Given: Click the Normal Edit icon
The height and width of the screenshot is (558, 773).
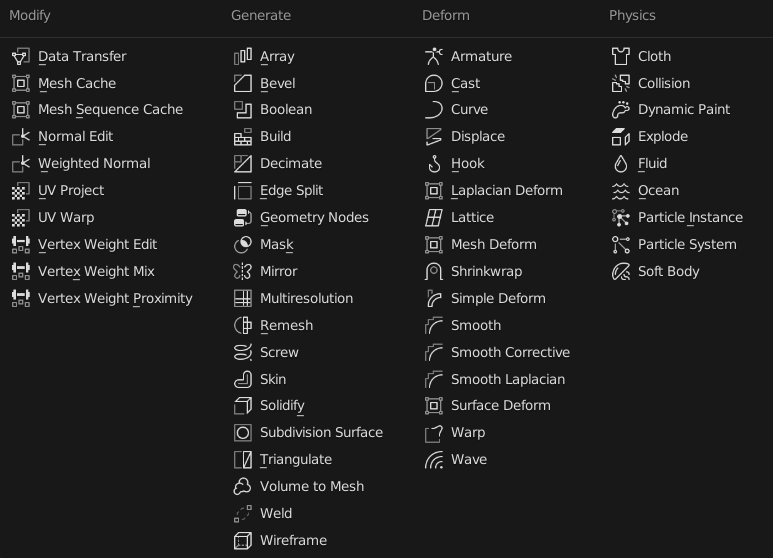Looking at the screenshot, I should (x=21, y=137).
